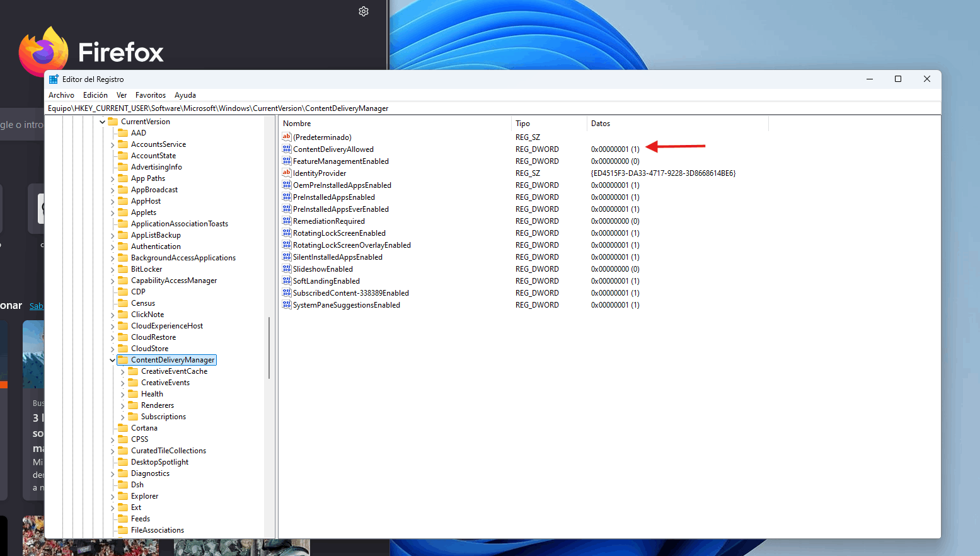Click the registry path address bar
Image resolution: width=980 pixels, height=556 pixels.
coord(493,108)
